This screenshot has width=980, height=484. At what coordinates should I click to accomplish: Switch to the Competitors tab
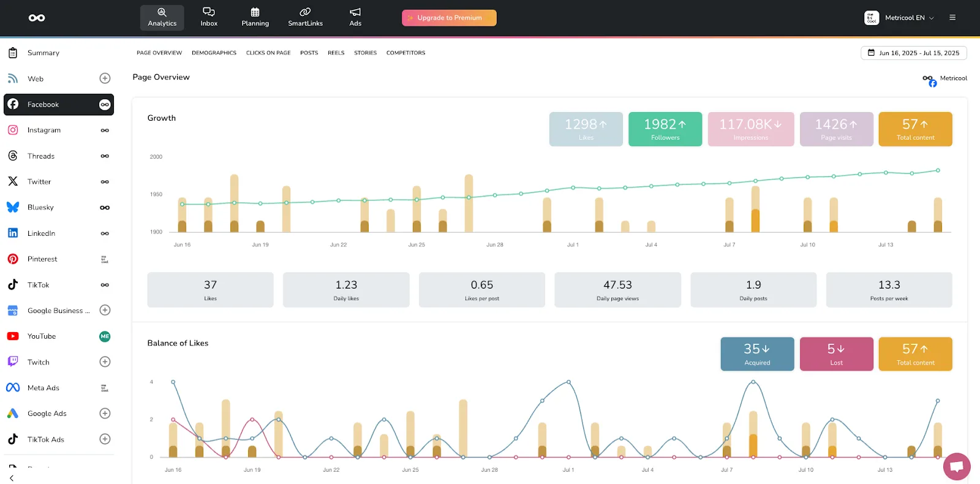[x=405, y=53]
